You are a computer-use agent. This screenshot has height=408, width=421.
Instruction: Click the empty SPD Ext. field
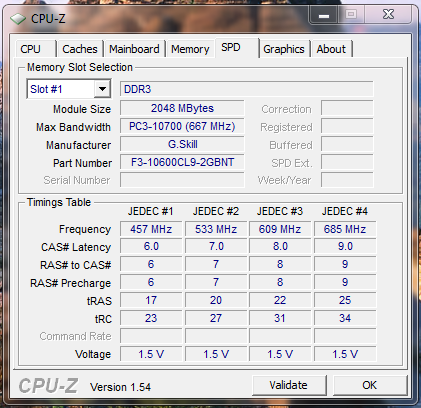(x=347, y=162)
